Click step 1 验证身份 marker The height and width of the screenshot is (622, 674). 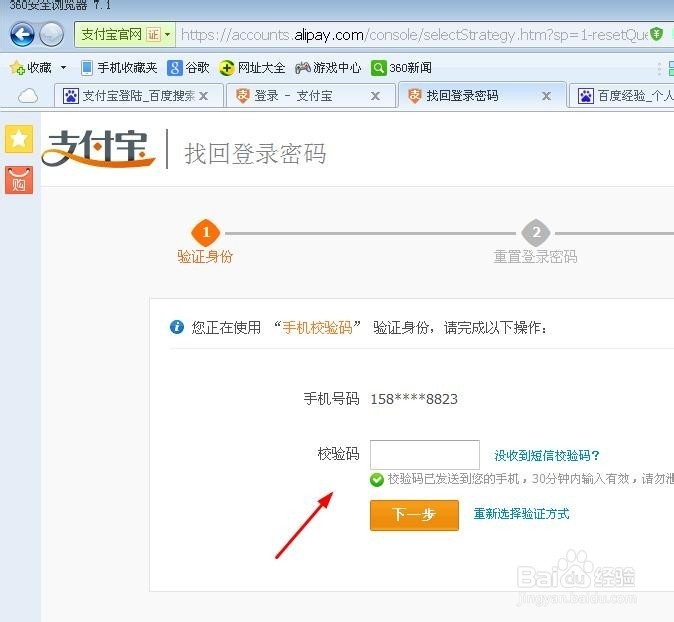pos(205,233)
